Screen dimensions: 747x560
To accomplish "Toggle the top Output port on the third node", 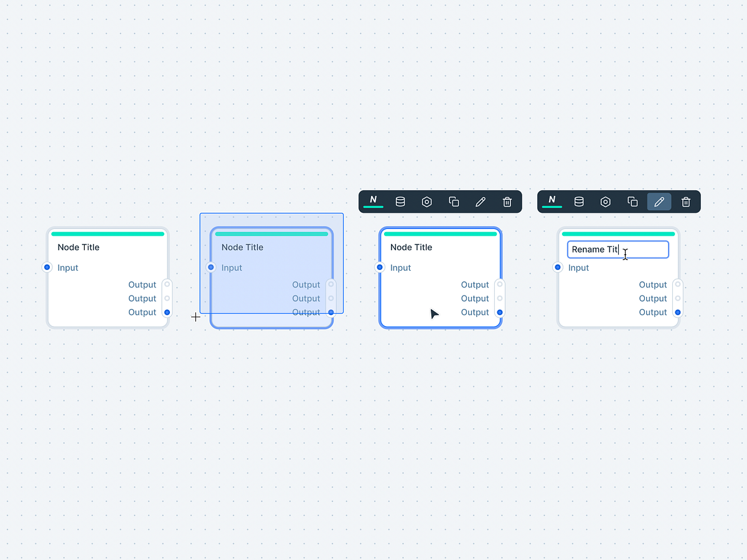I will (500, 284).
